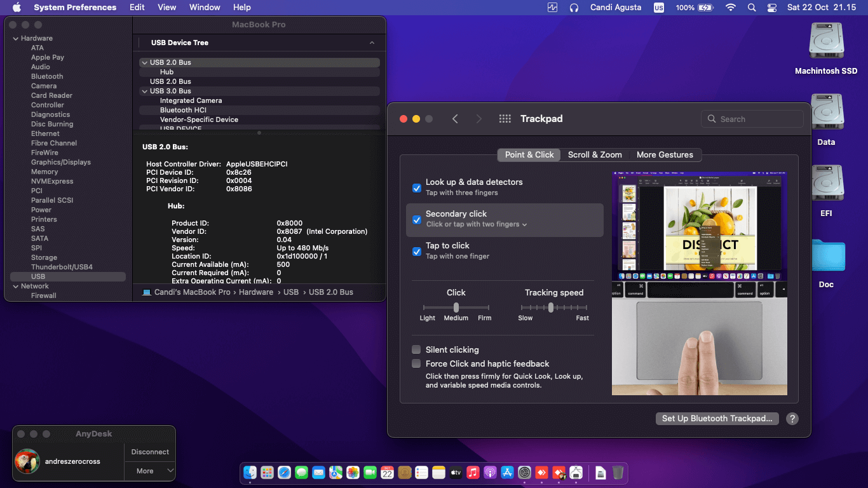The image size is (868, 488).
Task: Open the App Store from the Dock
Action: coord(507,473)
